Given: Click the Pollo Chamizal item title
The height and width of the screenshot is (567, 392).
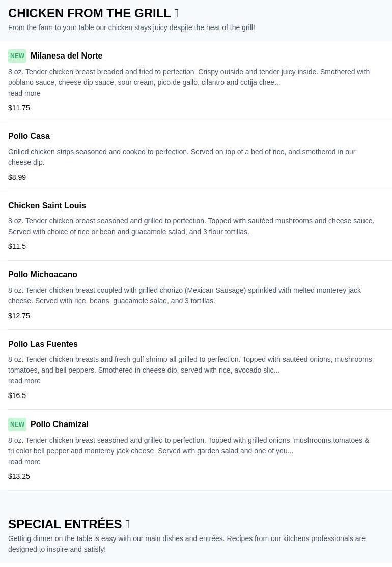Looking at the screenshot, I should [59, 424].
